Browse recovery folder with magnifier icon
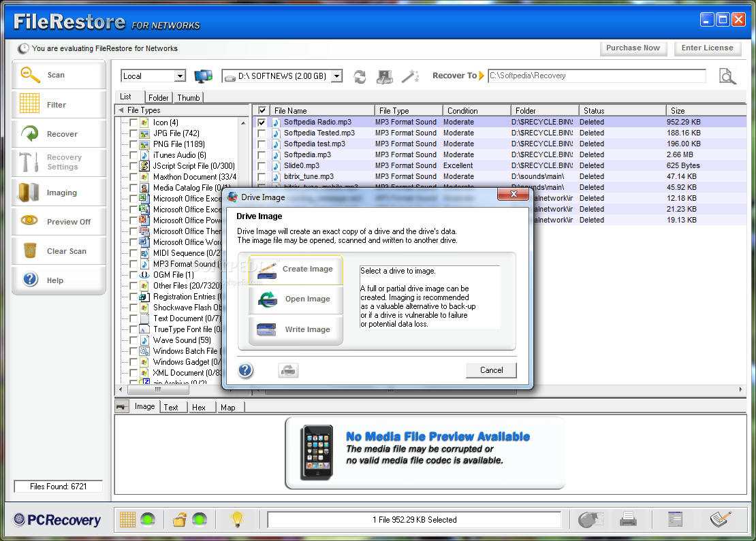 tap(727, 76)
